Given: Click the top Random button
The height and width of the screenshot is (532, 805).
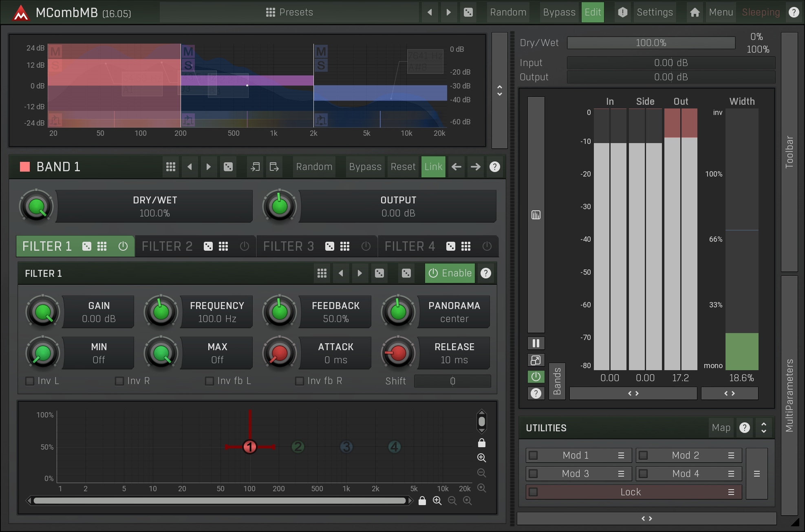Looking at the screenshot, I should [x=508, y=12].
